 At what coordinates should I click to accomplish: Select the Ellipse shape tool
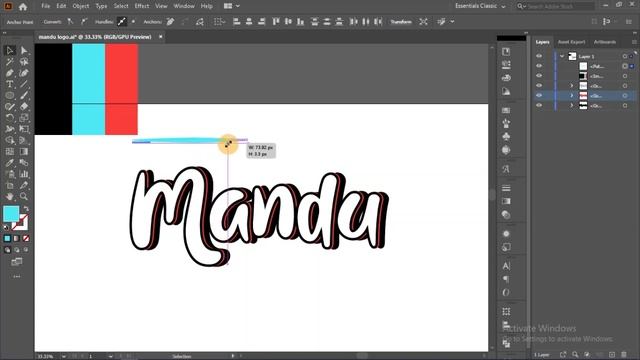10,96
